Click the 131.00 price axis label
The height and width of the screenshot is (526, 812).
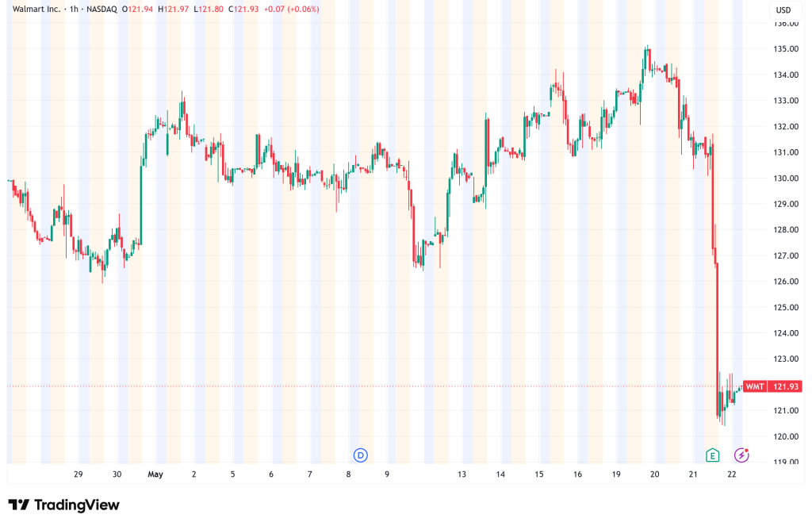coord(786,152)
